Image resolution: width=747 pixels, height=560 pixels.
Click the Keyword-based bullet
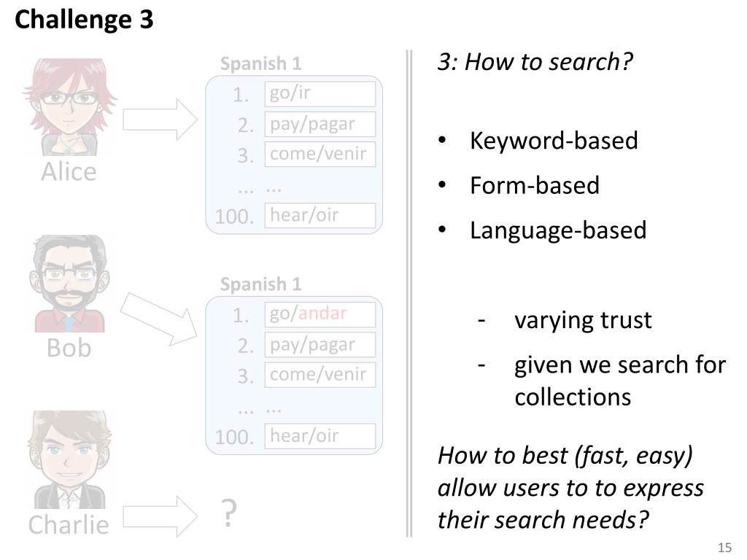click(554, 141)
